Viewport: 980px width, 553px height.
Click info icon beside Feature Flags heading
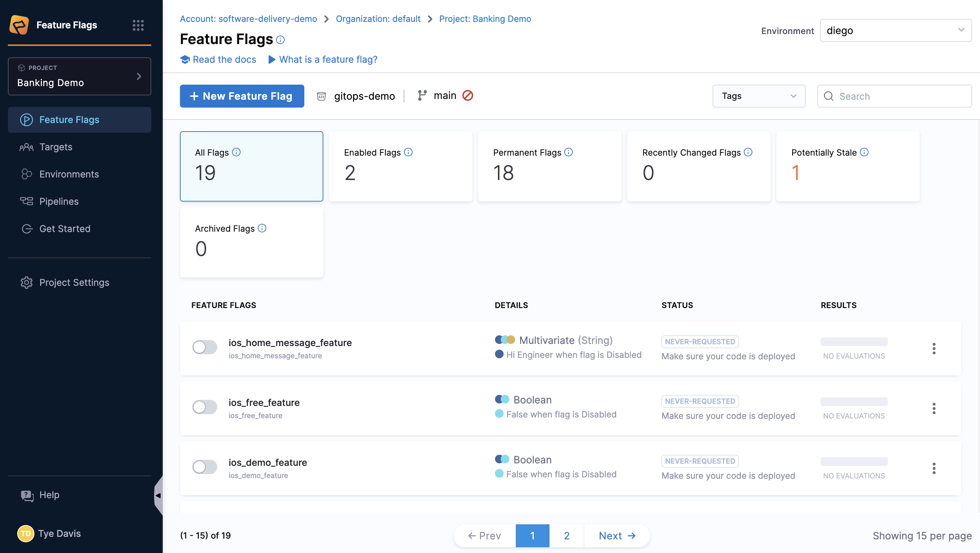(x=280, y=39)
